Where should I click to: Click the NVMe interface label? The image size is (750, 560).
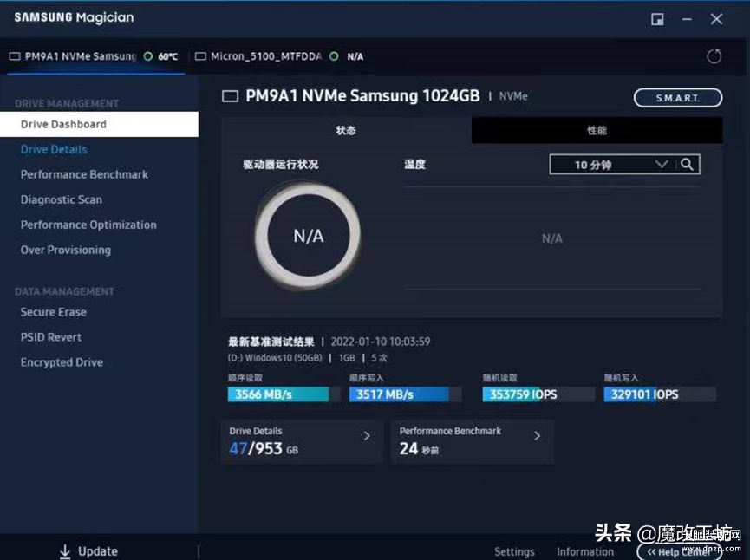click(x=513, y=96)
